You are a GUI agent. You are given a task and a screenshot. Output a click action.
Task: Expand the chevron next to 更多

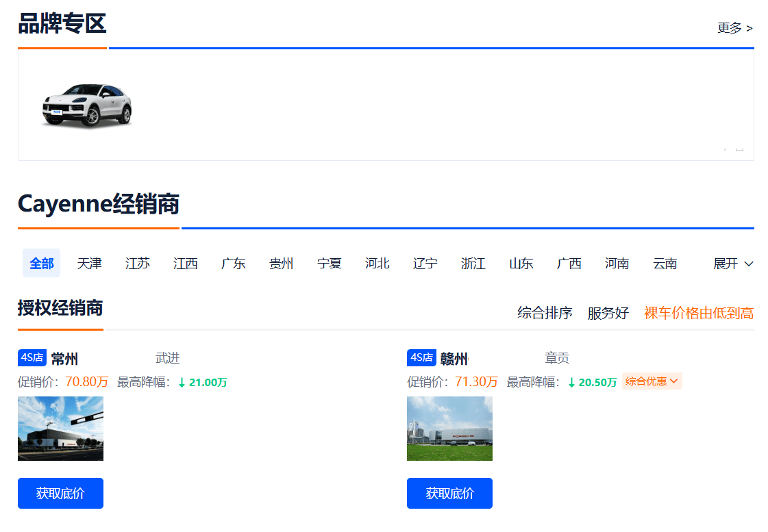[749, 29]
